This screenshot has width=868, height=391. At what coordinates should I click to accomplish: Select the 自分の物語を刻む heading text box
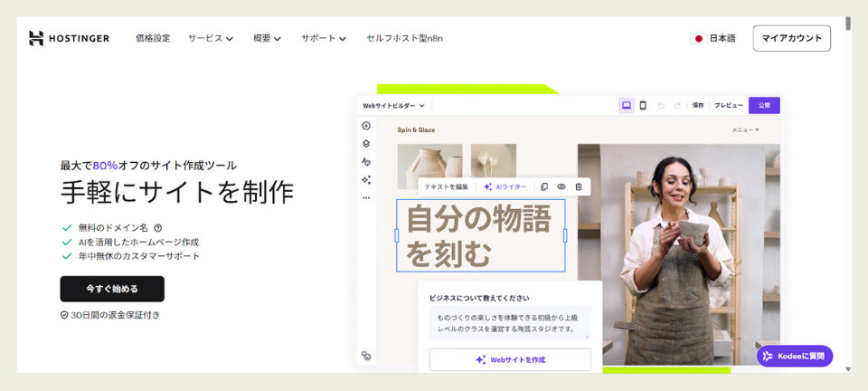[x=480, y=235]
